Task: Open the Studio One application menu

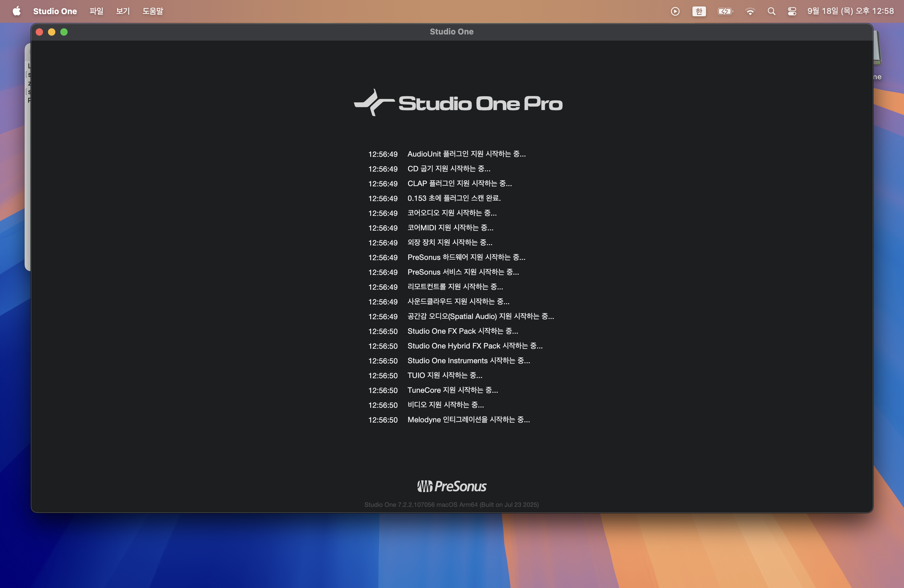Action: pyautogui.click(x=55, y=11)
